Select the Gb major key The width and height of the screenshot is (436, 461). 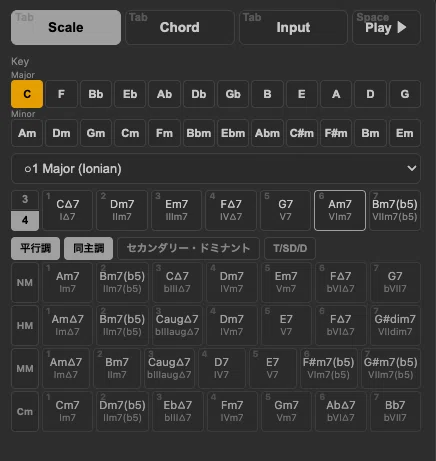click(x=233, y=94)
